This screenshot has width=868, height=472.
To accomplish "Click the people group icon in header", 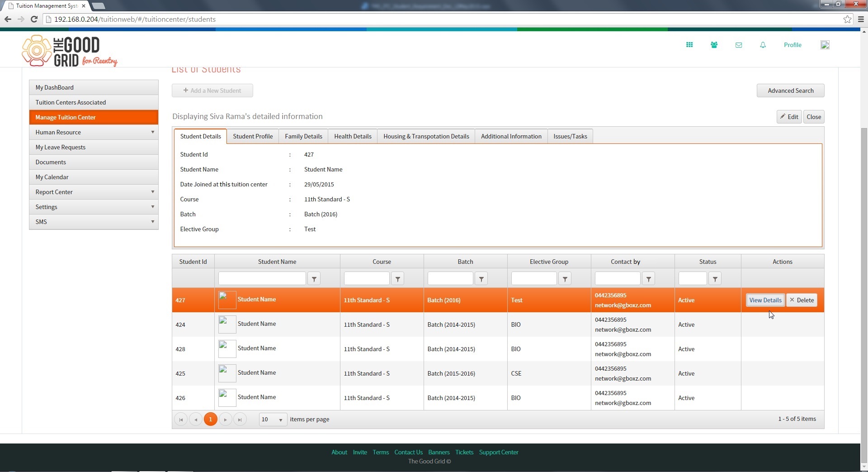I will [714, 45].
